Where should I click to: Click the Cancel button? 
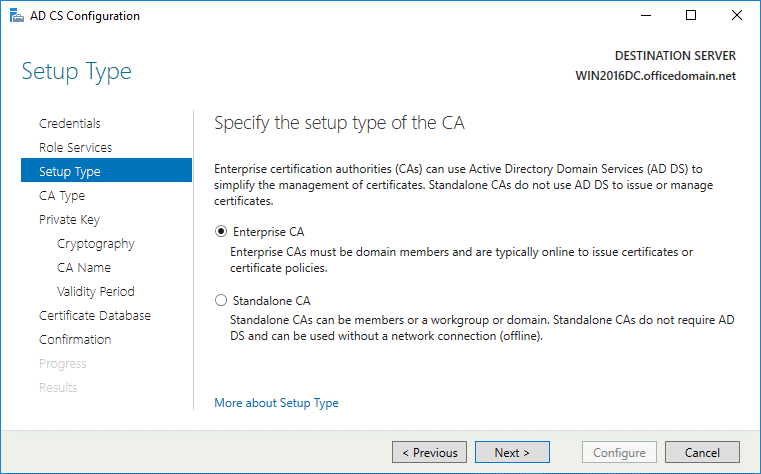pos(702,452)
